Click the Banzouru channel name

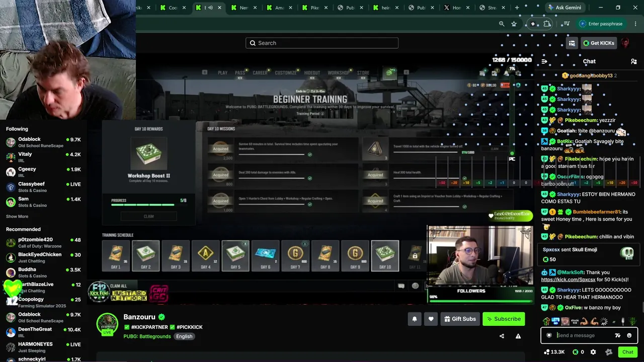[x=139, y=317]
